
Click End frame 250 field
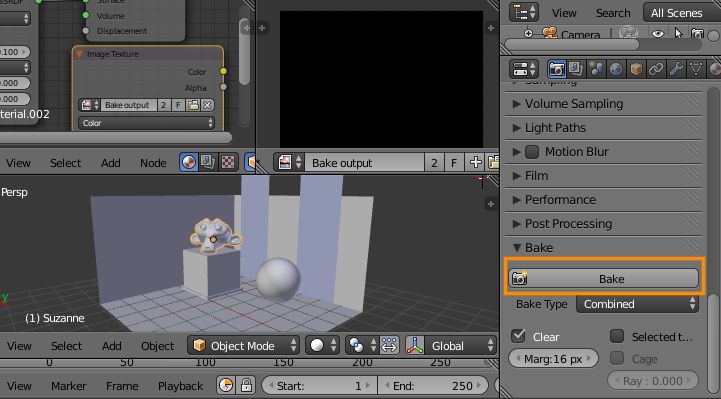tap(433, 385)
